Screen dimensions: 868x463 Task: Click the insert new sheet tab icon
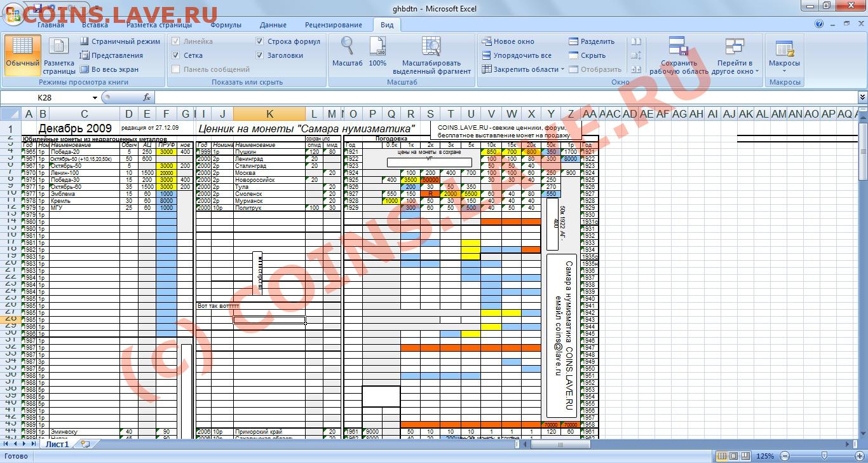tap(85, 444)
